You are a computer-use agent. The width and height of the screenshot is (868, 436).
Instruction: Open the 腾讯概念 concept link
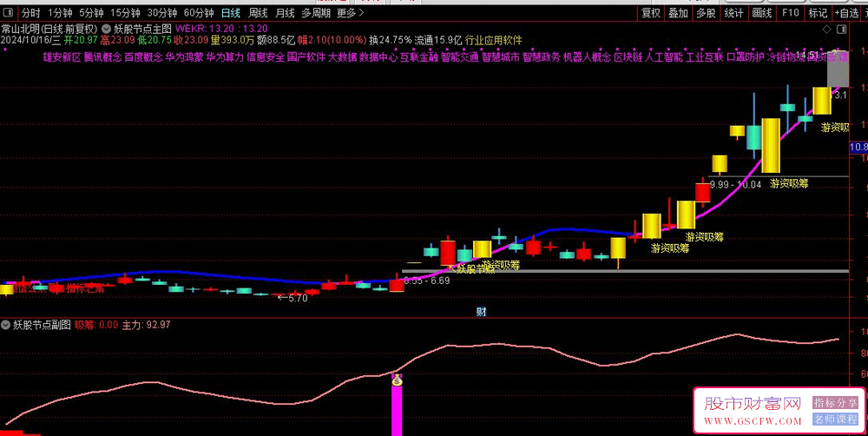pos(103,56)
